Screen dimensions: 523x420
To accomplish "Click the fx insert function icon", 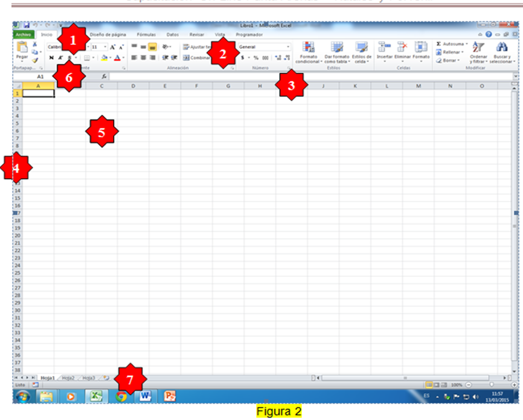I will [104, 76].
